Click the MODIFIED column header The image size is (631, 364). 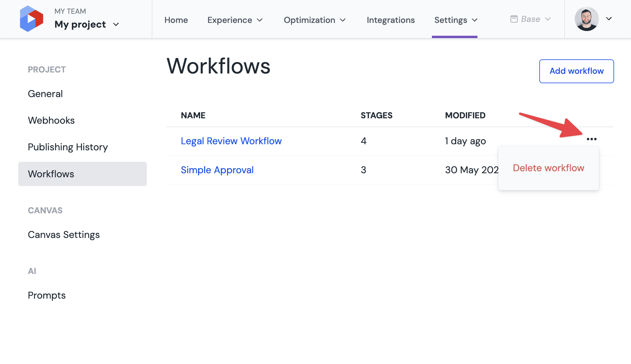(465, 115)
